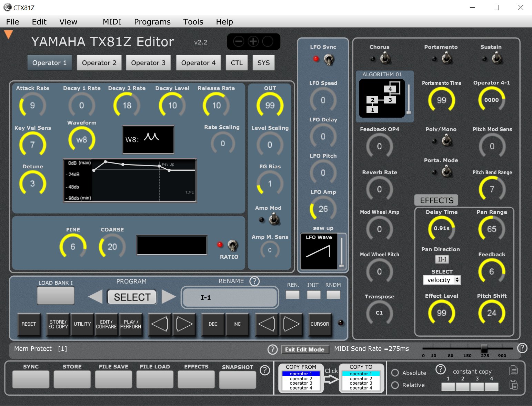Click the RESET hardware button

coord(29,324)
